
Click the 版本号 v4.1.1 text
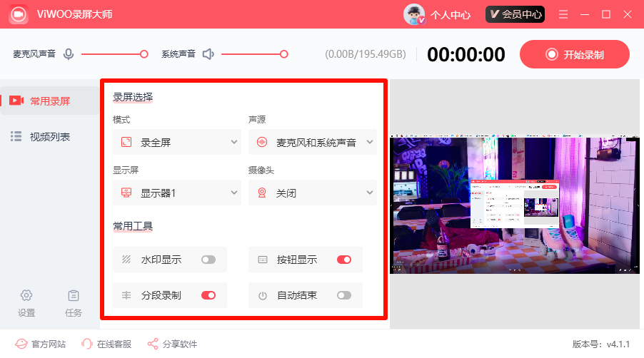click(601, 344)
